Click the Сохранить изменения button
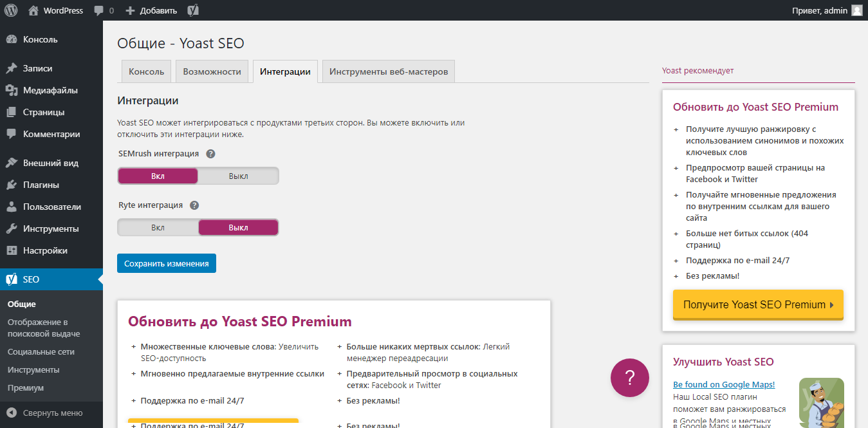868x428 pixels. [166, 263]
